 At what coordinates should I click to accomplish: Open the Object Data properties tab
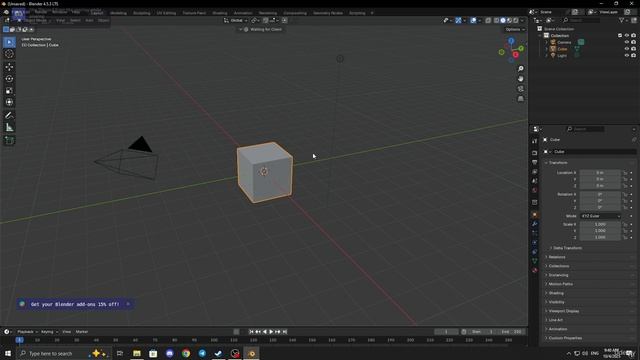pos(535,261)
